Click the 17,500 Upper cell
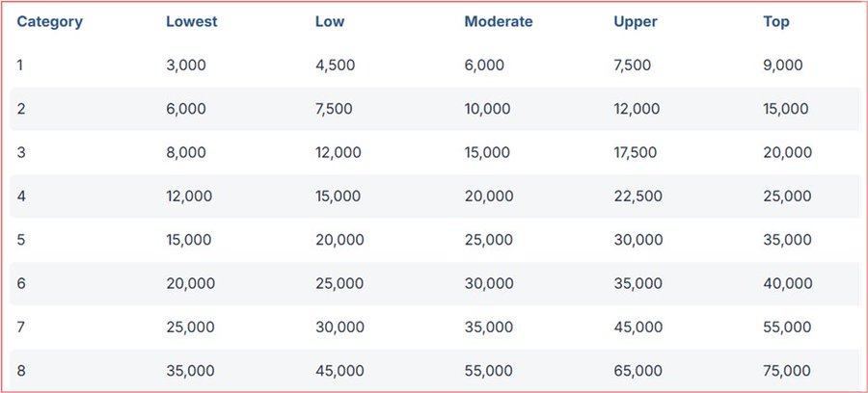This screenshot has width=868, height=393. [x=637, y=152]
